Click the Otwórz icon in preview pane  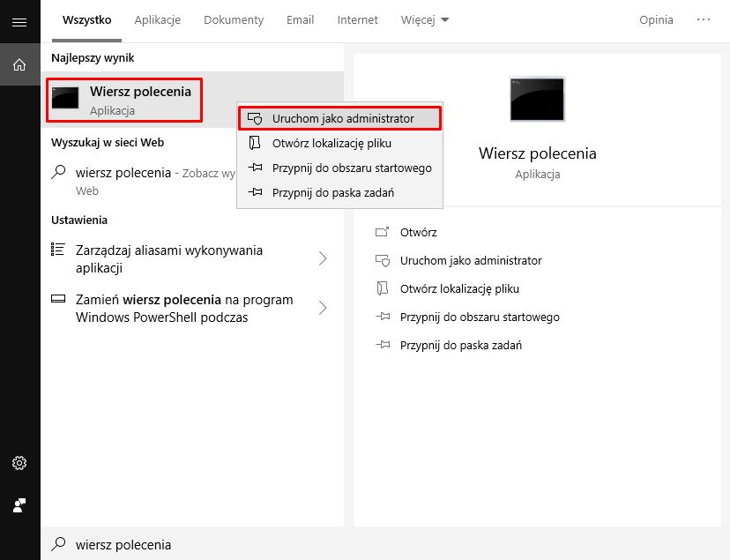[383, 231]
